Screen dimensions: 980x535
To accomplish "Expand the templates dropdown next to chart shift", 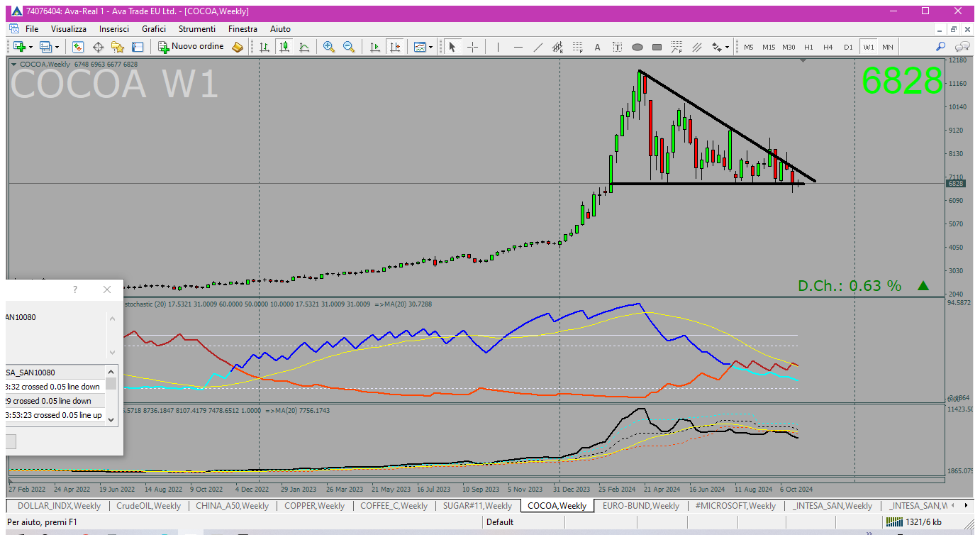I will (430, 47).
